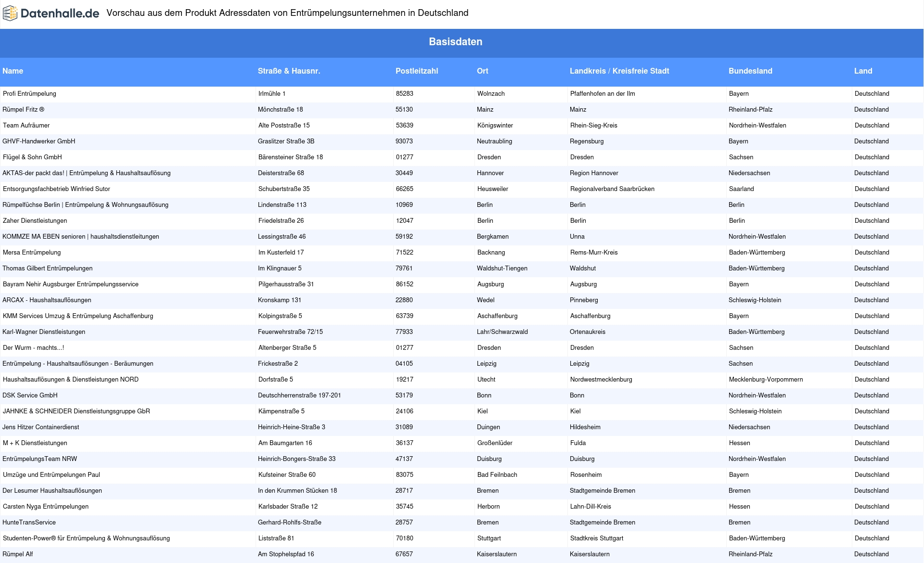Click postal code 30449

click(404, 173)
